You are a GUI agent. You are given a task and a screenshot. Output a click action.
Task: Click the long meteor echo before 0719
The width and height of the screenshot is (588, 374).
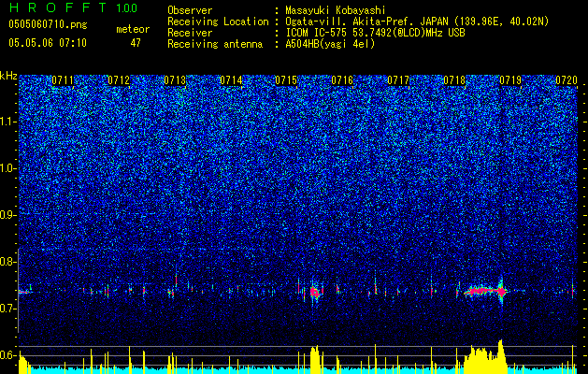pyautogui.click(x=485, y=291)
